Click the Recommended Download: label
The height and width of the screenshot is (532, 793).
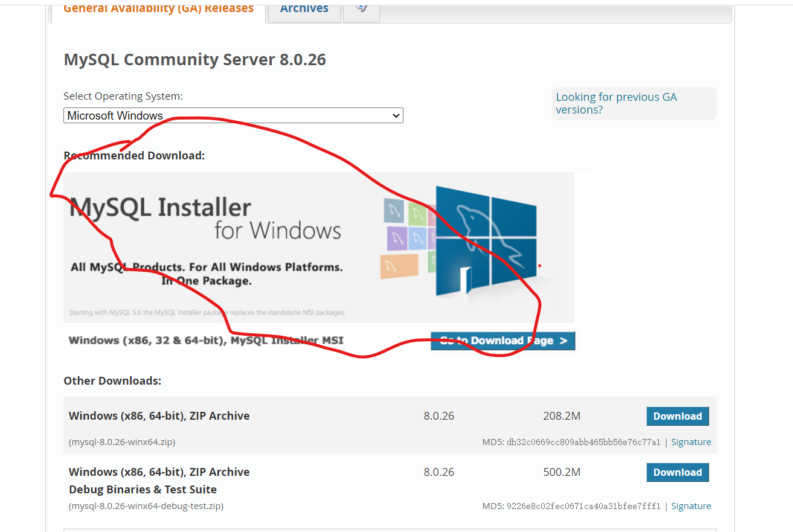click(134, 156)
